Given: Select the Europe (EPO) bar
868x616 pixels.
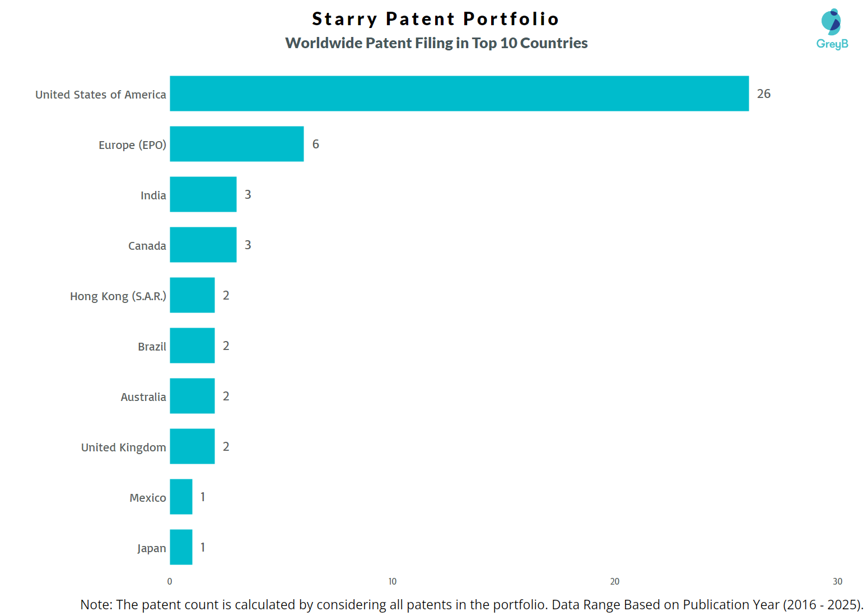Looking at the screenshot, I should point(236,144).
